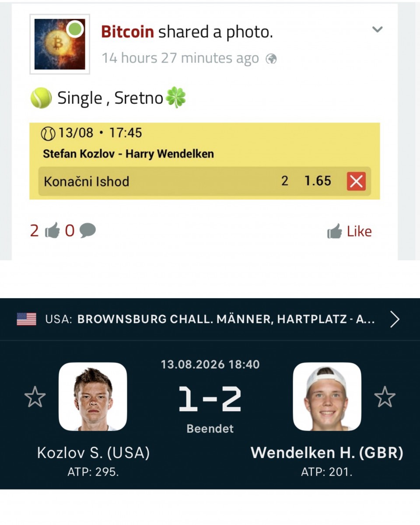This screenshot has width=420, height=525.
Task: Remove bet with the red X button
Action: pos(356,181)
